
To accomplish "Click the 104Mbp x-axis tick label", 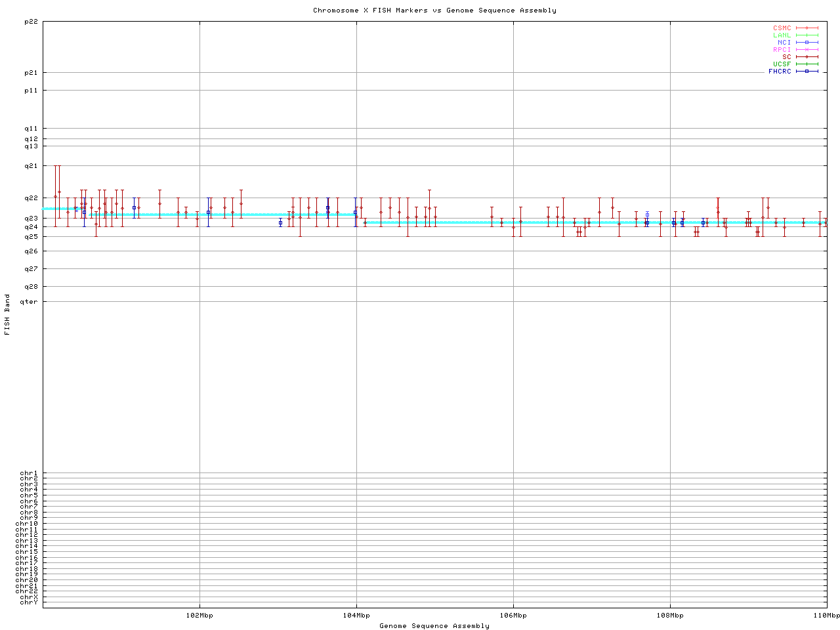I will pyautogui.click(x=356, y=616).
